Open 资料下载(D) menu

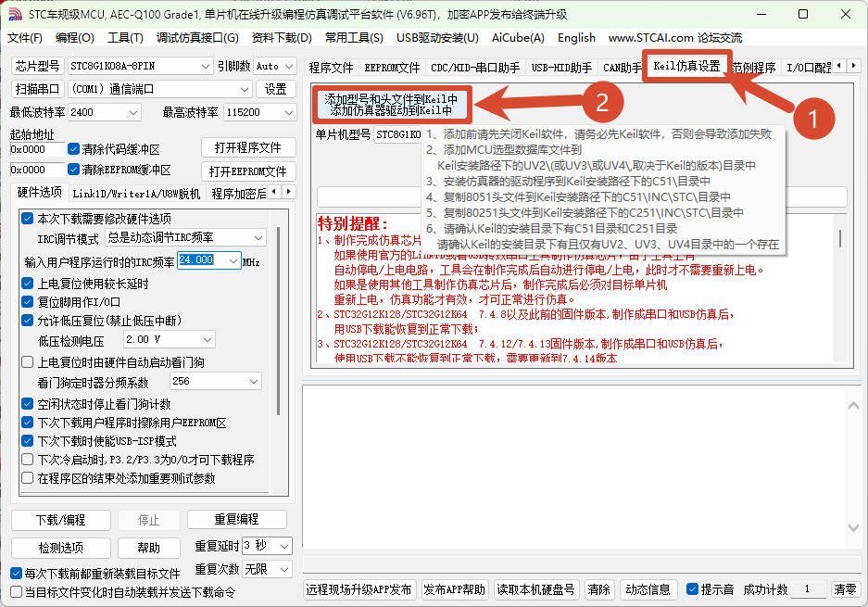[x=282, y=38]
